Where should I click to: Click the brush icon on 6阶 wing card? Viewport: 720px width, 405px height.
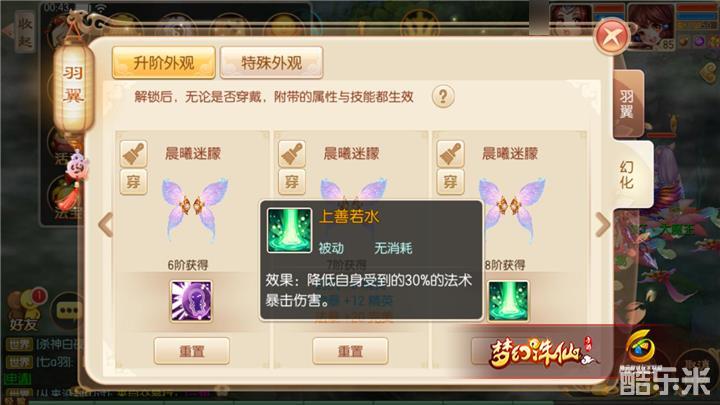click(134, 154)
